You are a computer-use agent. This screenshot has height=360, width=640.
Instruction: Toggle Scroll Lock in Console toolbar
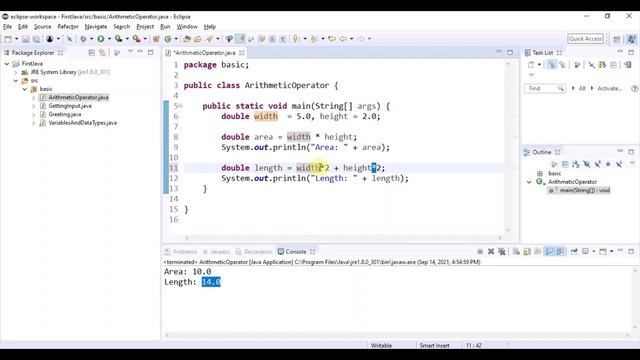tap(527, 251)
